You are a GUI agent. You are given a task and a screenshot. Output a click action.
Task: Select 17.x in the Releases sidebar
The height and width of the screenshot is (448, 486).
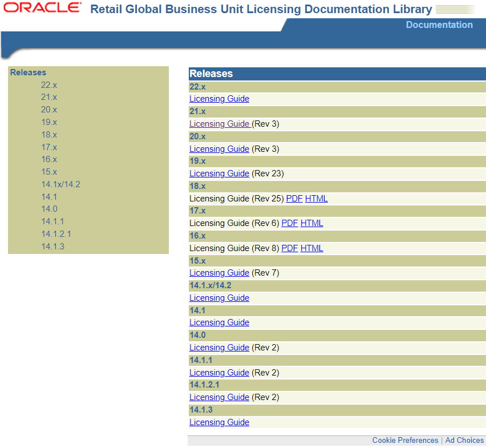[48, 147]
